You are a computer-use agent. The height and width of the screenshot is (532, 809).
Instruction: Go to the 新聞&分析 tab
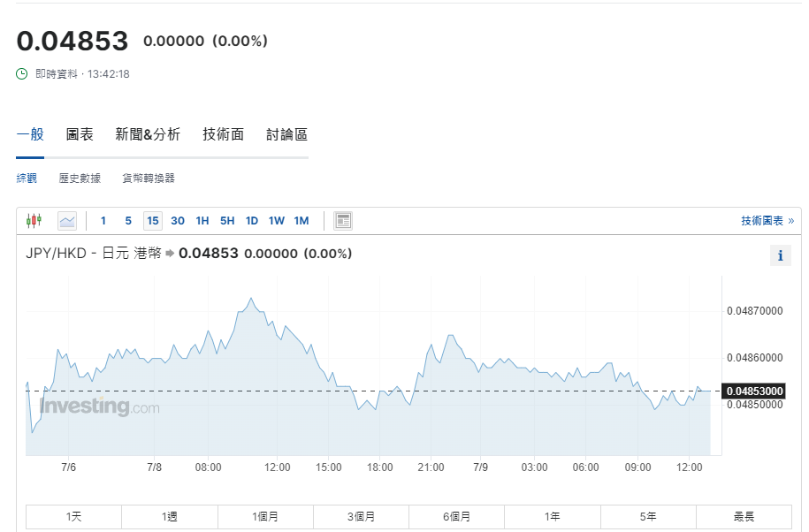148,134
